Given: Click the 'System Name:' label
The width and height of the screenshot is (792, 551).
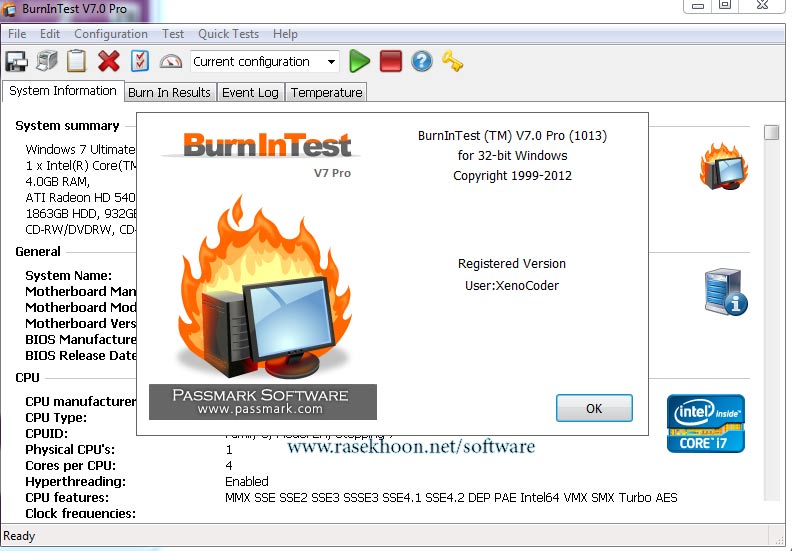Looking at the screenshot, I should pyautogui.click(x=69, y=276).
